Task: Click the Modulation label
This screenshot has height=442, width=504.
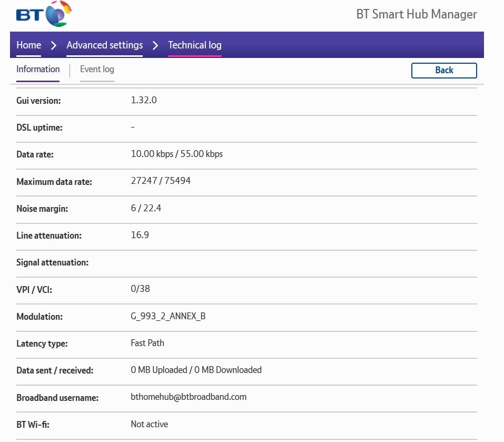Action: (39, 317)
